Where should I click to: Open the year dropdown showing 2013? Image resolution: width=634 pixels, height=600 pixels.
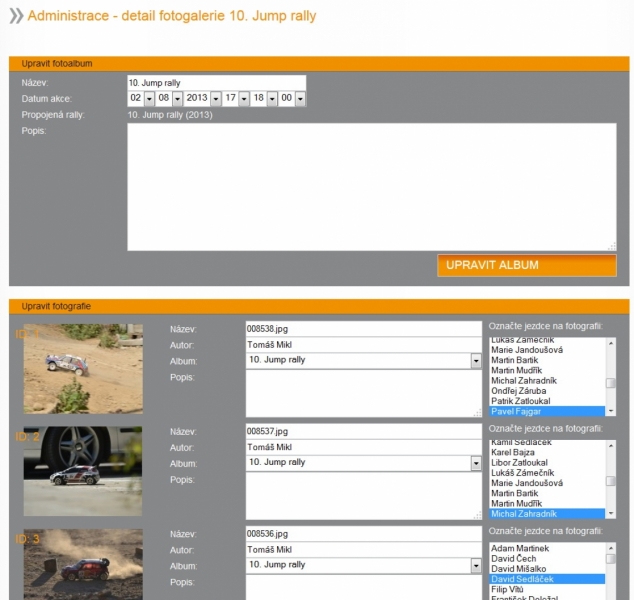[x=203, y=98]
